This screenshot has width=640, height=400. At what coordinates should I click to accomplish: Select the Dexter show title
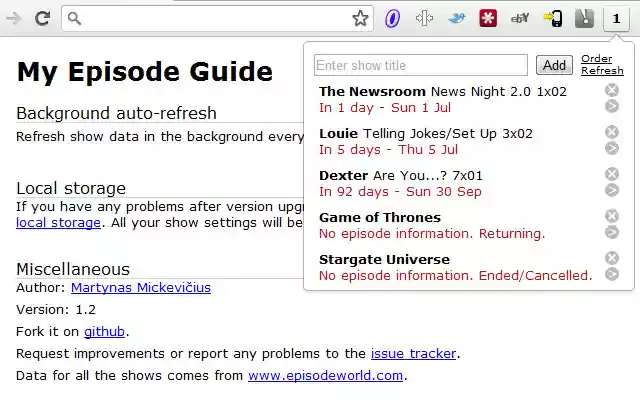(343, 176)
